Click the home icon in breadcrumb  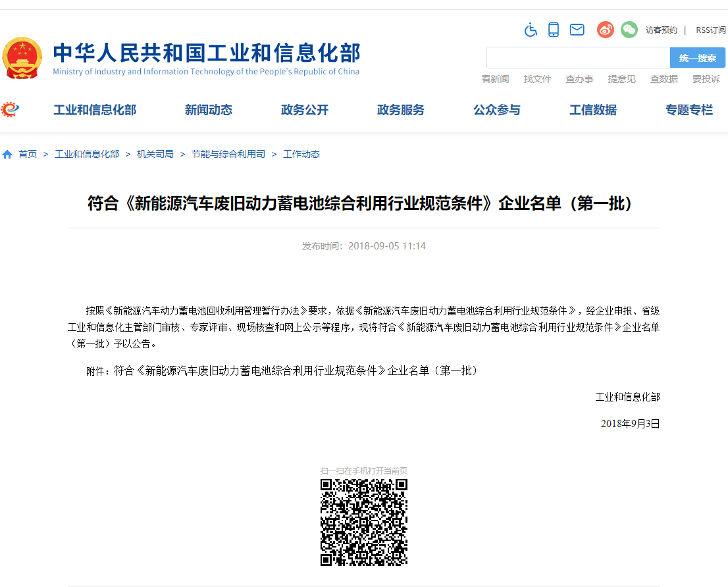[x=7, y=155]
